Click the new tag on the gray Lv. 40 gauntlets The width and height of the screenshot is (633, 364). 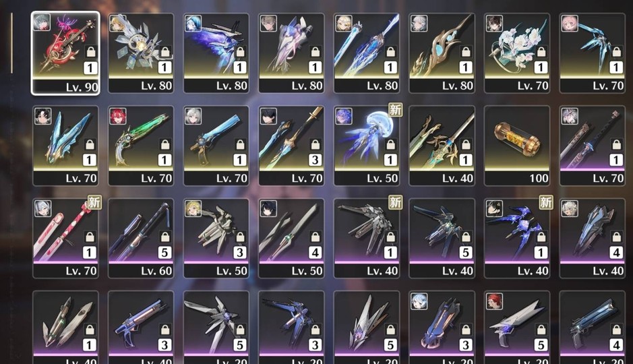[x=395, y=202]
